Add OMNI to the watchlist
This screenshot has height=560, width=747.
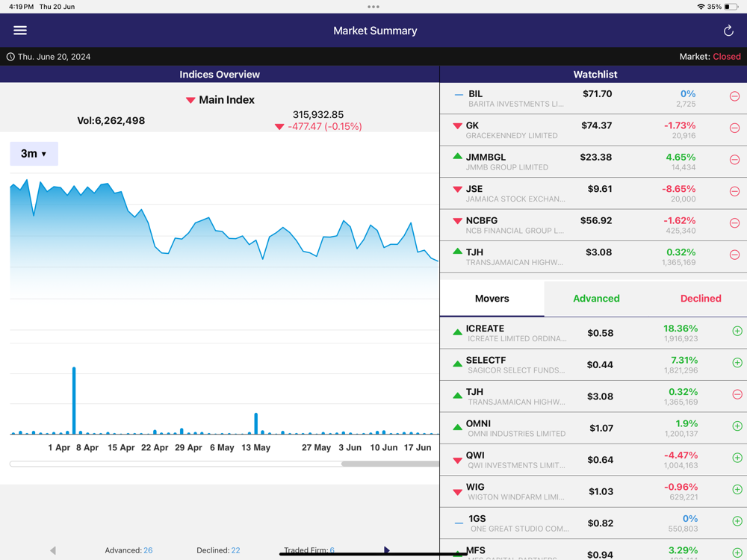[x=737, y=426]
